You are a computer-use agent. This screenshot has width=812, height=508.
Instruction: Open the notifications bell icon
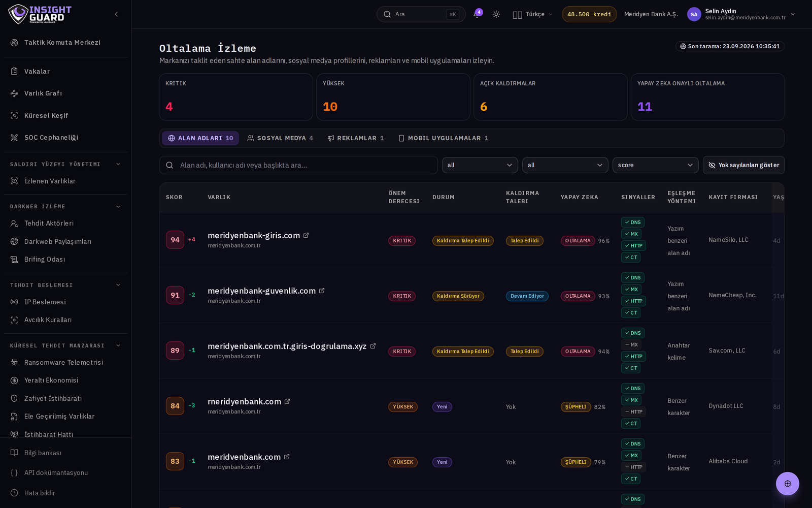477,14
